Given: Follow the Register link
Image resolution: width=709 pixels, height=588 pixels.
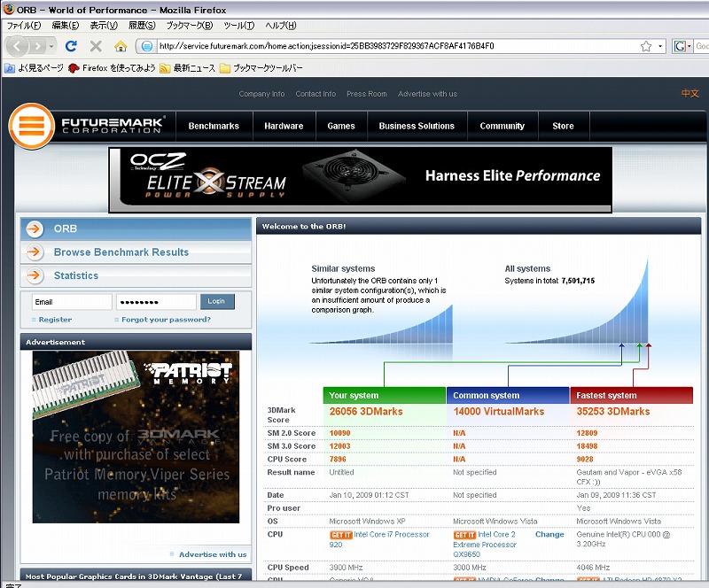Looking at the screenshot, I should 55,320.
